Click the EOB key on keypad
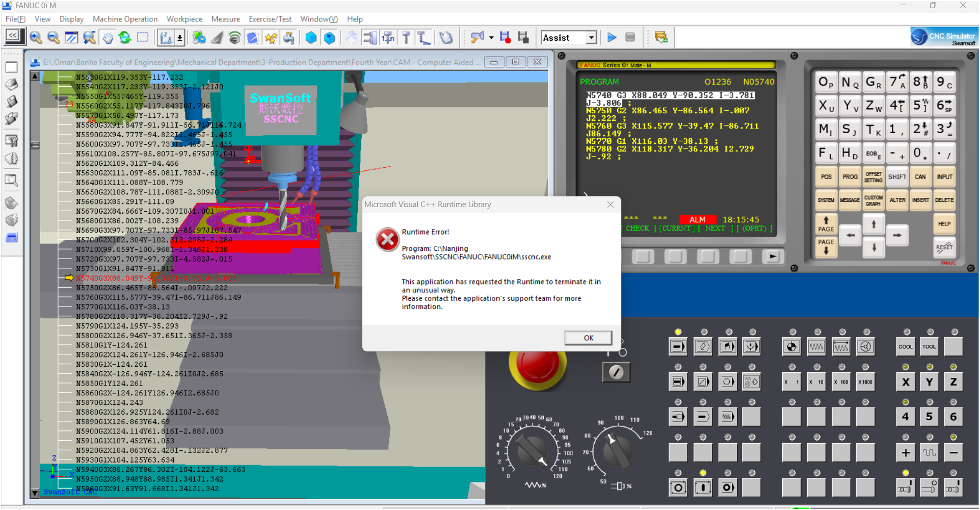This screenshot has height=510, width=980. point(873,153)
